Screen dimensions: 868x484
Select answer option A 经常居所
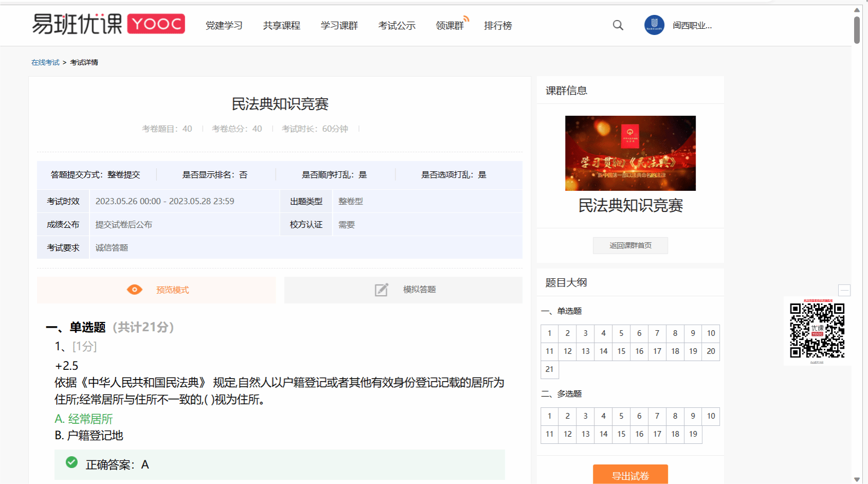point(84,419)
